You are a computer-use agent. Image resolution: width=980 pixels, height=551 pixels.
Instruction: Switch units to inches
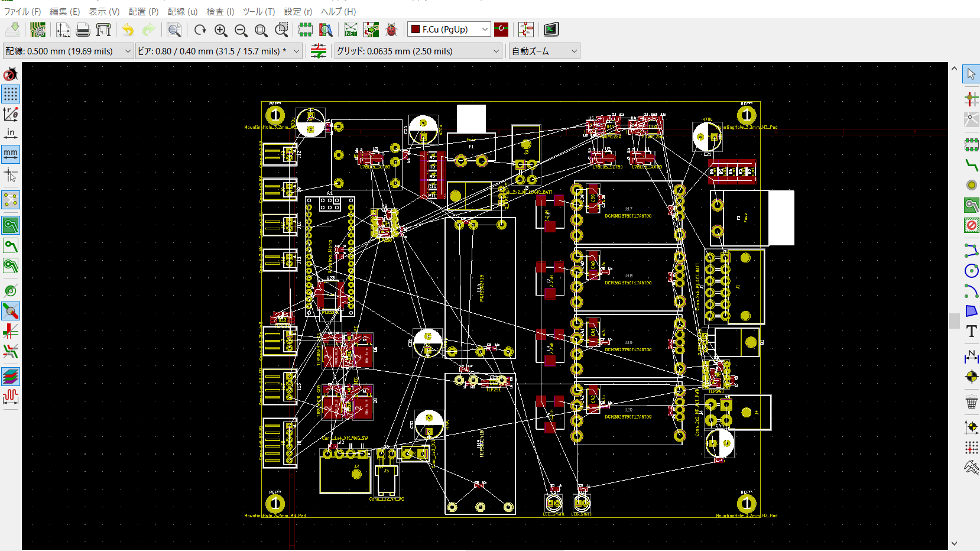pyautogui.click(x=11, y=134)
